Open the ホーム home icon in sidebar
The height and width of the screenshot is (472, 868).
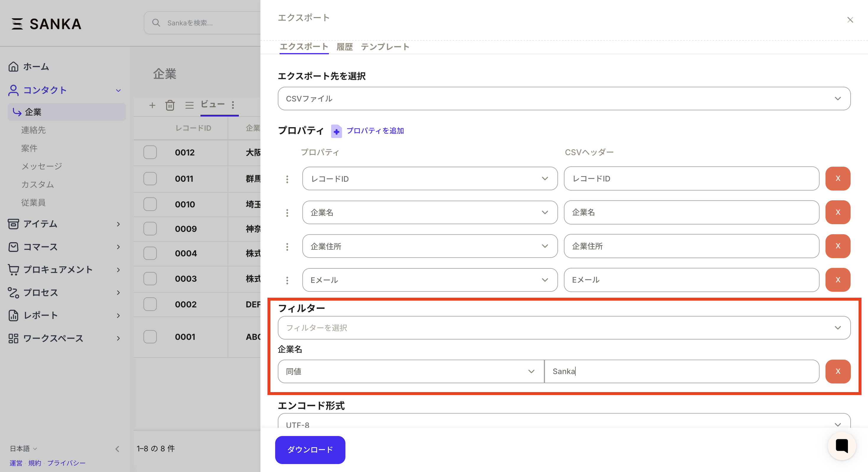click(14, 67)
